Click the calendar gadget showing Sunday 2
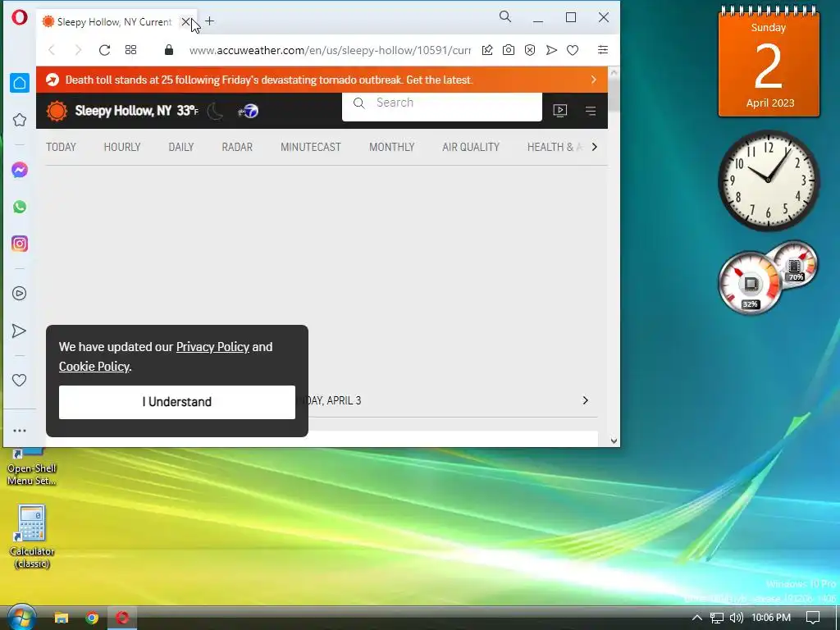 click(769, 62)
